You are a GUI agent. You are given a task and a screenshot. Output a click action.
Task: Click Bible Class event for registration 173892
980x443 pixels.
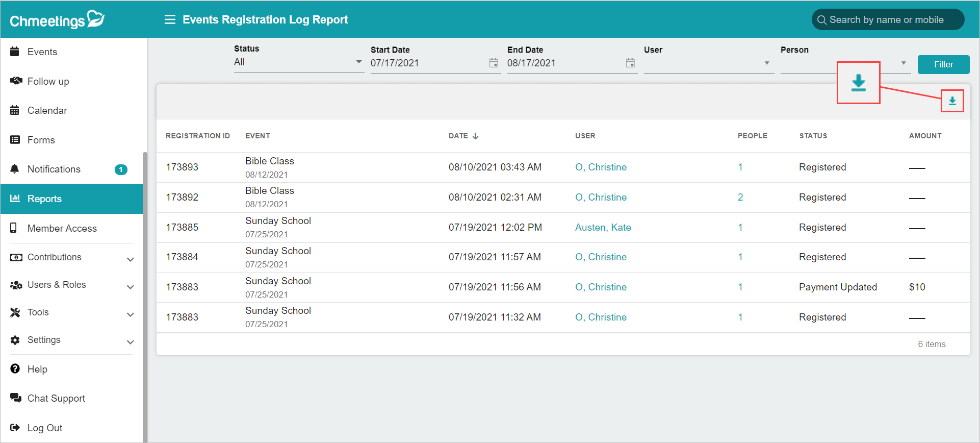point(269,190)
